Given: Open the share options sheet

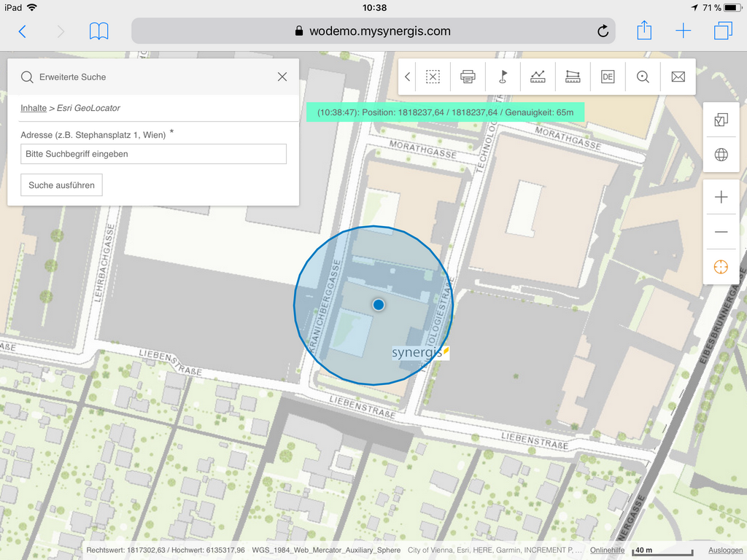Looking at the screenshot, I should coord(643,31).
